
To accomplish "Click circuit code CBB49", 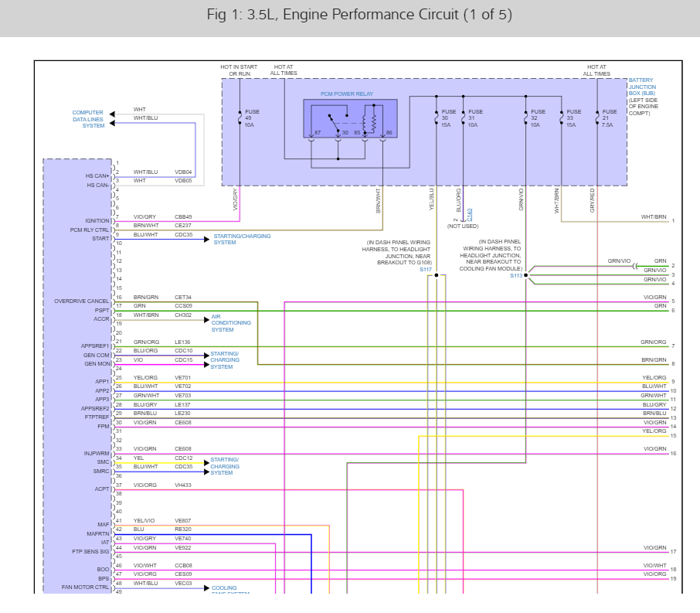I will point(183,217).
